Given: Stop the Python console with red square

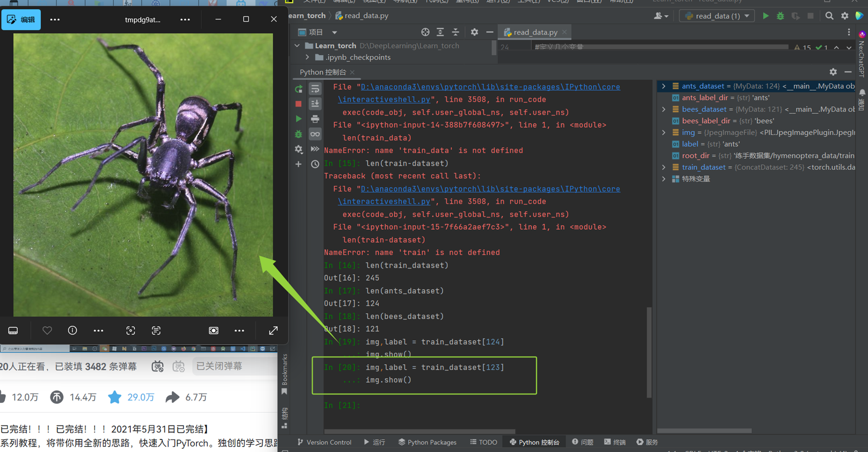Looking at the screenshot, I should [298, 104].
